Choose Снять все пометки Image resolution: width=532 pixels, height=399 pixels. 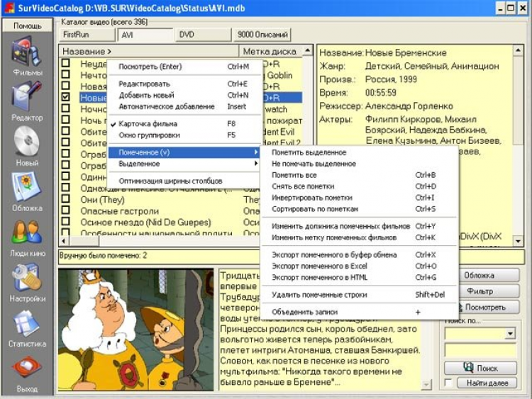pos(359,186)
